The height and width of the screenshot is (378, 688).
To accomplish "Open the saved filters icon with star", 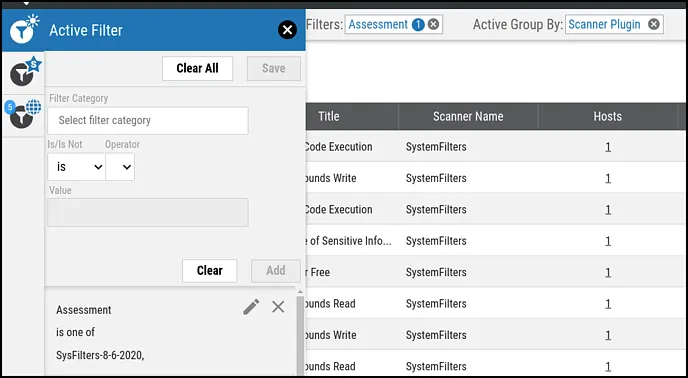I will pyautogui.click(x=25, y=73).
